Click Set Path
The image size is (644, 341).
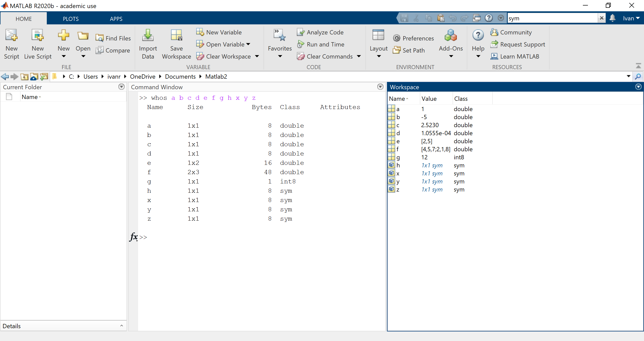409,50
